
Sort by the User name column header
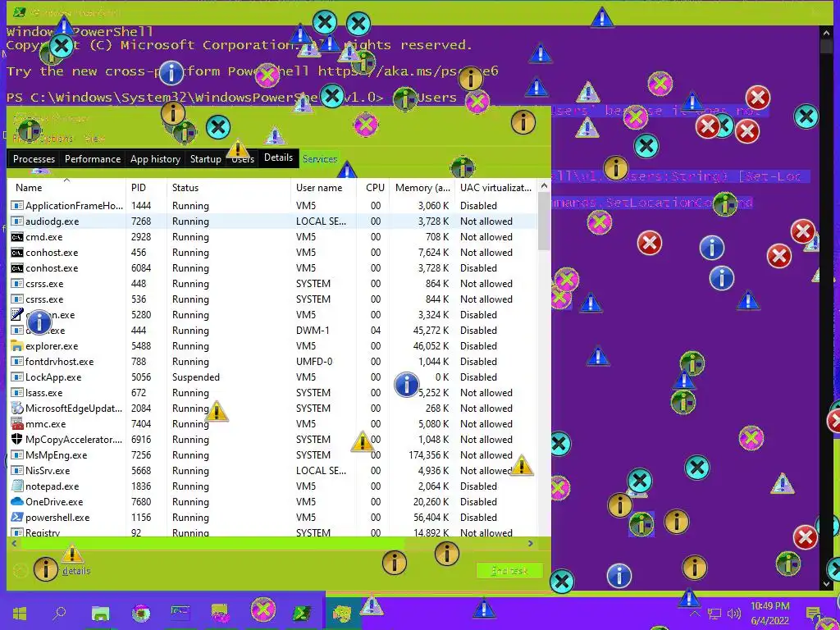point(323,188)
